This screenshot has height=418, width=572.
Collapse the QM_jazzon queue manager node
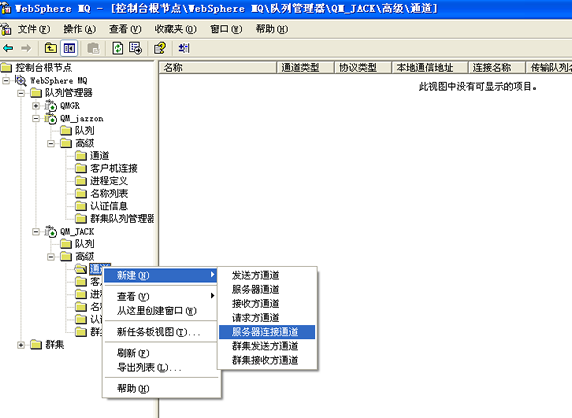click(x=36, y=119)
